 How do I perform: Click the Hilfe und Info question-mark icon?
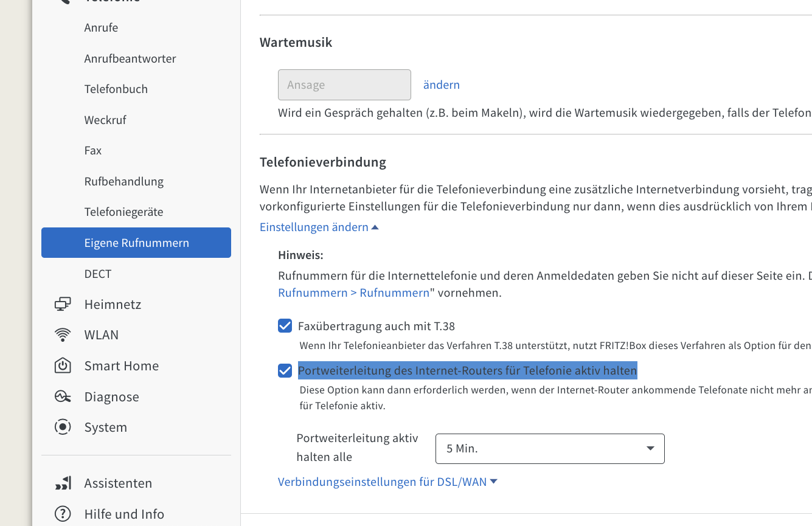[x=63, y=514]
